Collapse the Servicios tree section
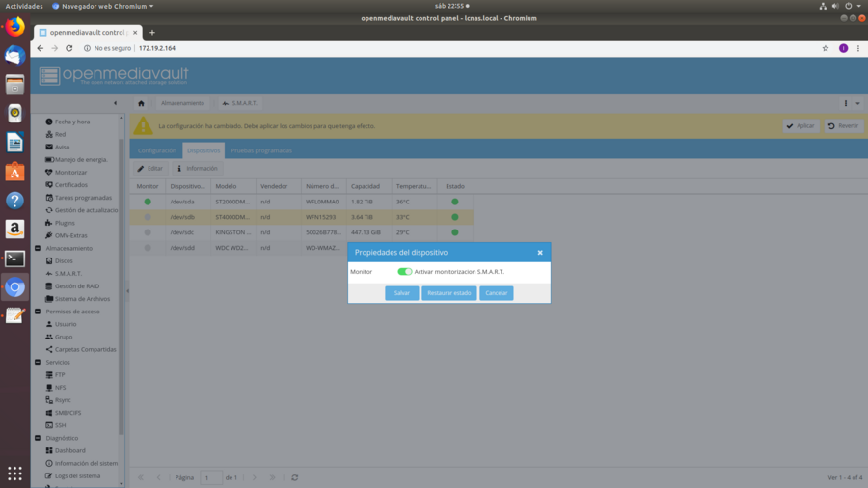This screenshot has width=868, height=488. tap(38, 362)
